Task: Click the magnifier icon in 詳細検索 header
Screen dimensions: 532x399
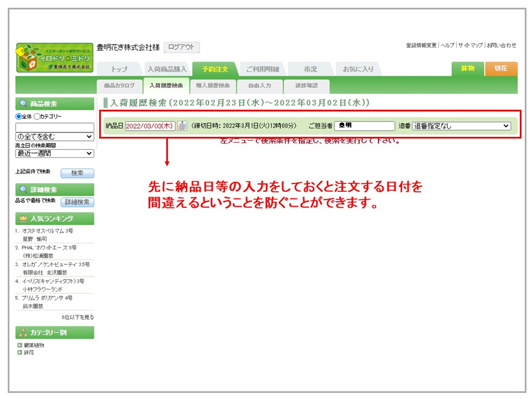Action: point(23,190)
